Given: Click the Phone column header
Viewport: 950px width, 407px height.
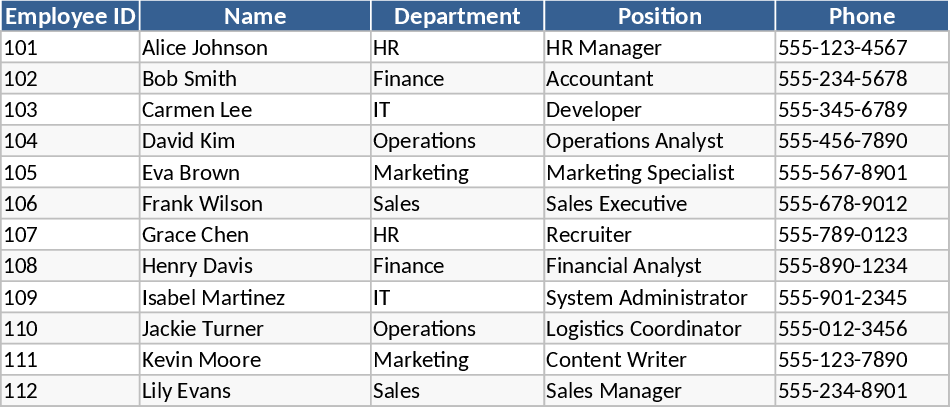Looking at the screenshot, I should 862,16.
